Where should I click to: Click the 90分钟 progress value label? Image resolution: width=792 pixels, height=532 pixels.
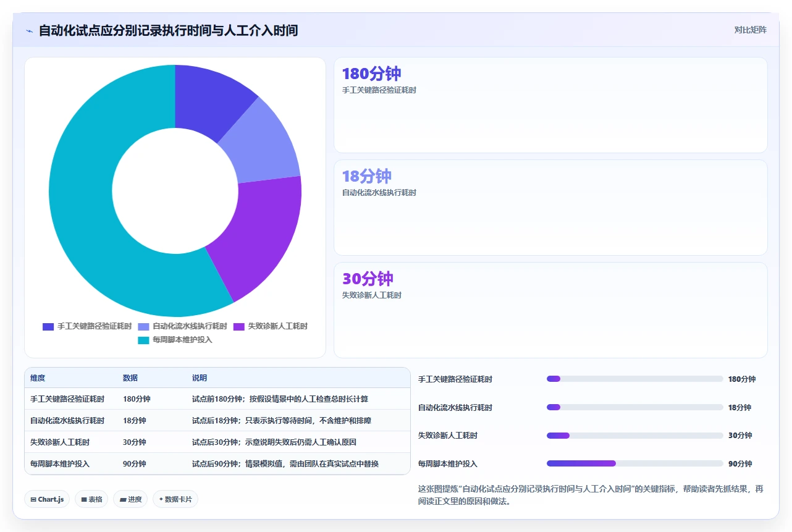click(740, 464)
